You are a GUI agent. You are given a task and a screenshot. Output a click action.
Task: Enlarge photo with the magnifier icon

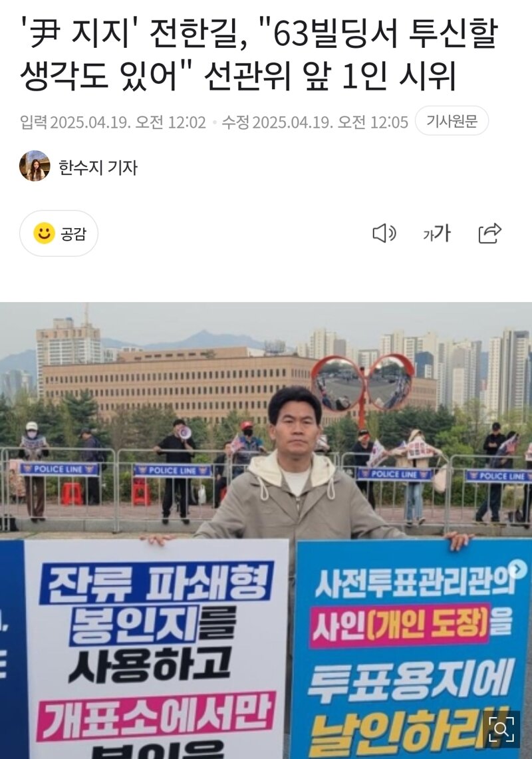pos(501,730)
